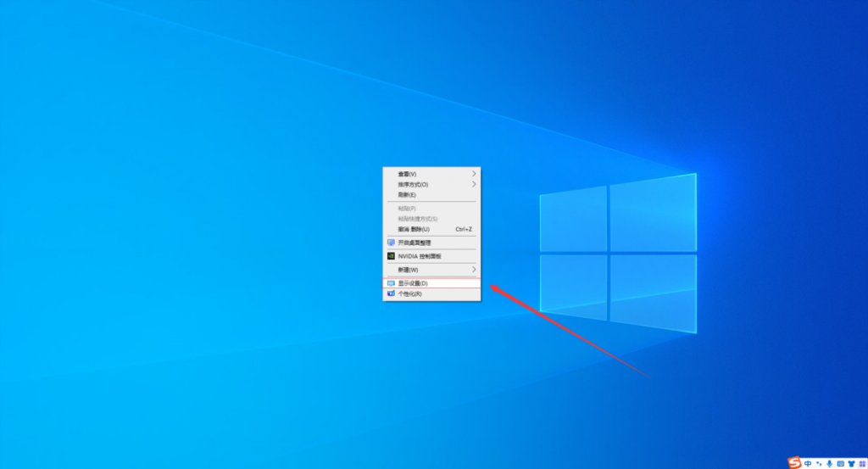Click 粘贴快捷方式(S) menu entry
868x469 pixels.
[x=431, y=219]
